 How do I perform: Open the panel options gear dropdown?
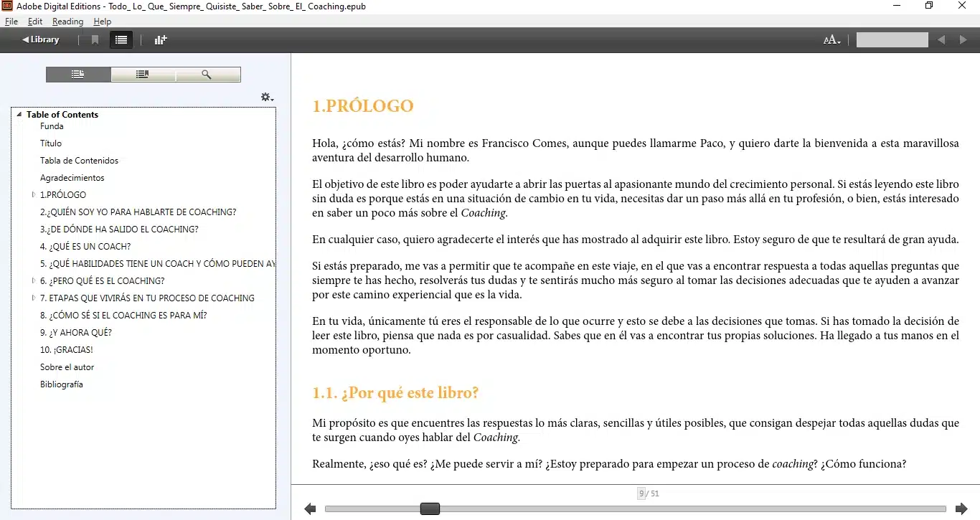(x=267, y=98)
